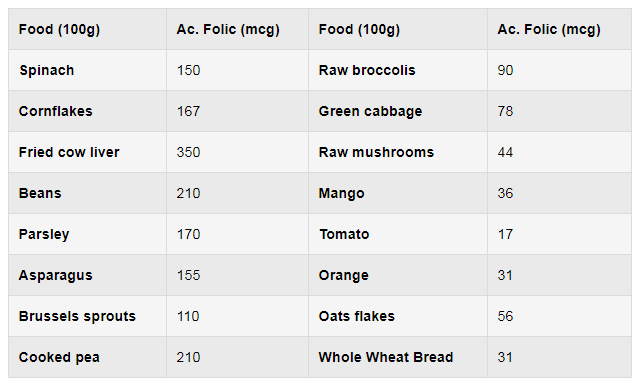This screenshot has height=386, width=643.
Task: Select the Oats flakes cell
Action: point(398,316)
